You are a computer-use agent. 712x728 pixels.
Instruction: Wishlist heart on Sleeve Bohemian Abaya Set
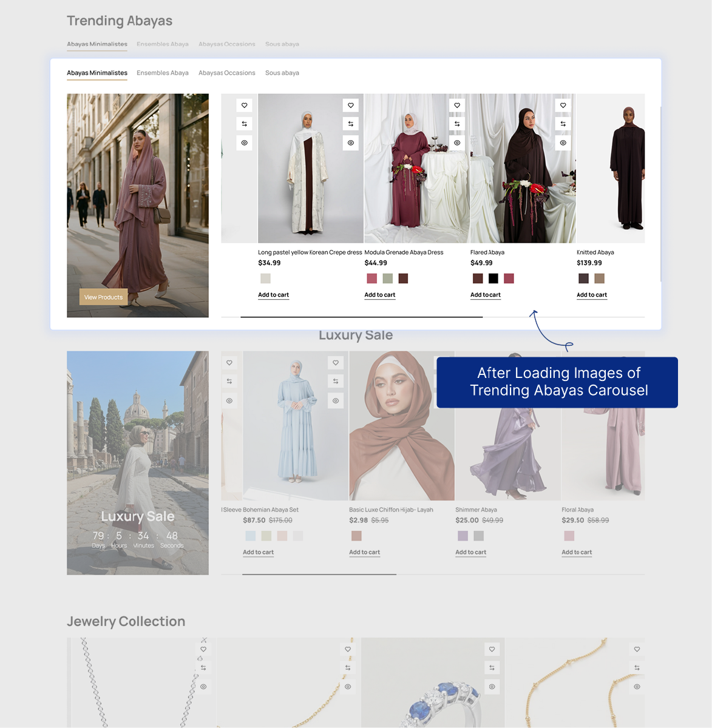tap(336, 363)
